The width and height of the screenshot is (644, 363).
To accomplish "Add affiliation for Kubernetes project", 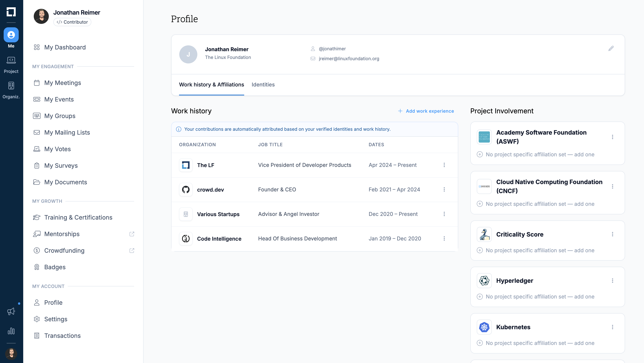I will click(535, 343).
